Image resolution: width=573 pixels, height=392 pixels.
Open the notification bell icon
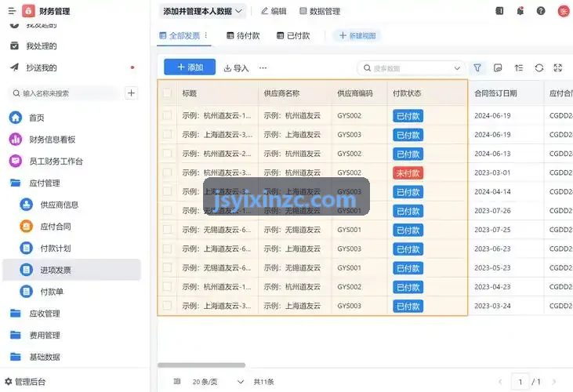[x=520, y=11]
